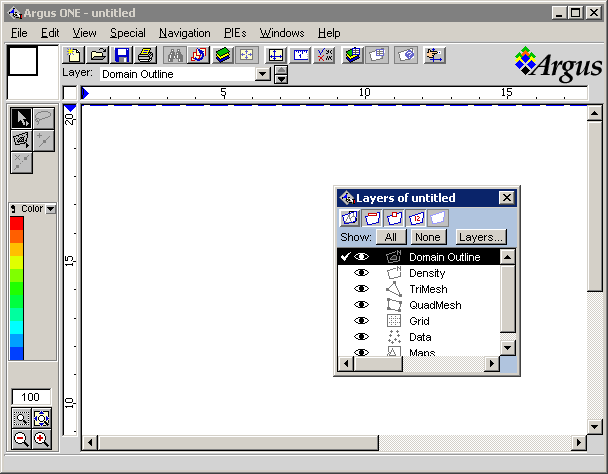Screen dimensions: 608x474
Task: Open the Special menu
Action: [x=128, y=33]
